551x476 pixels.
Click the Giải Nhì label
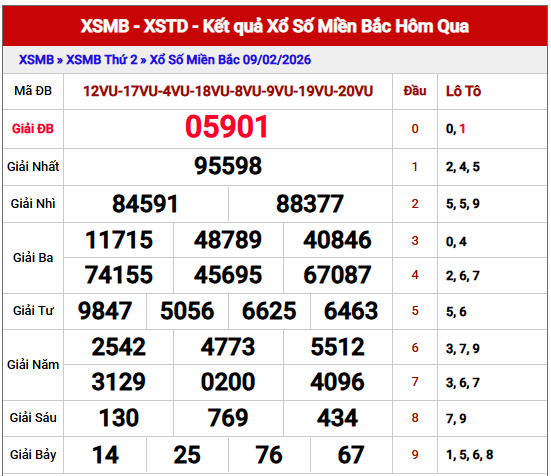[33, 204]
